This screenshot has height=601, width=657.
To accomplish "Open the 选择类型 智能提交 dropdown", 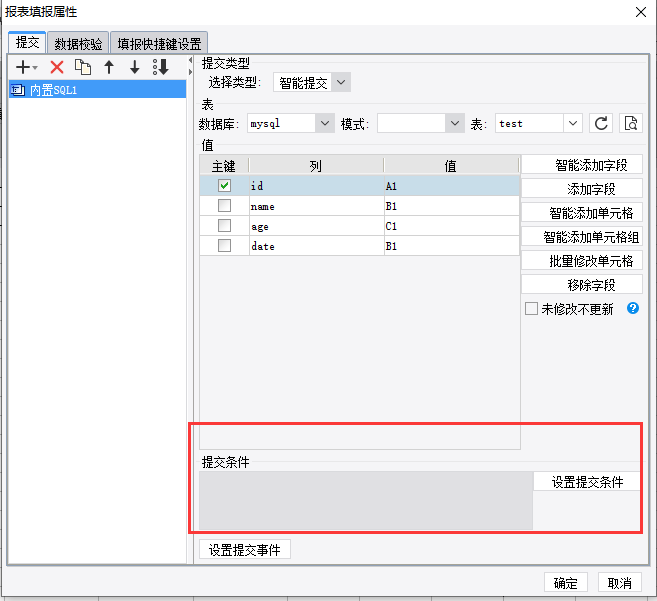I will coord(341,82).
